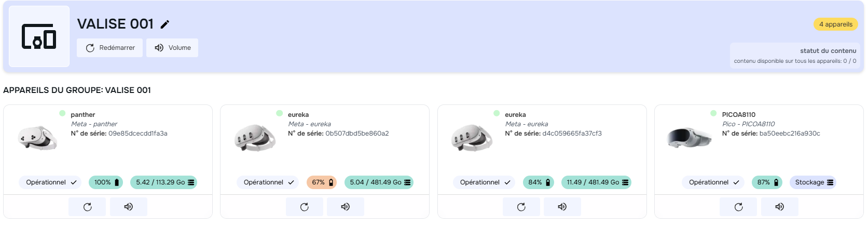Adjust volume on eureka d4c059665fa37cf3 headset

coord(562,207)
